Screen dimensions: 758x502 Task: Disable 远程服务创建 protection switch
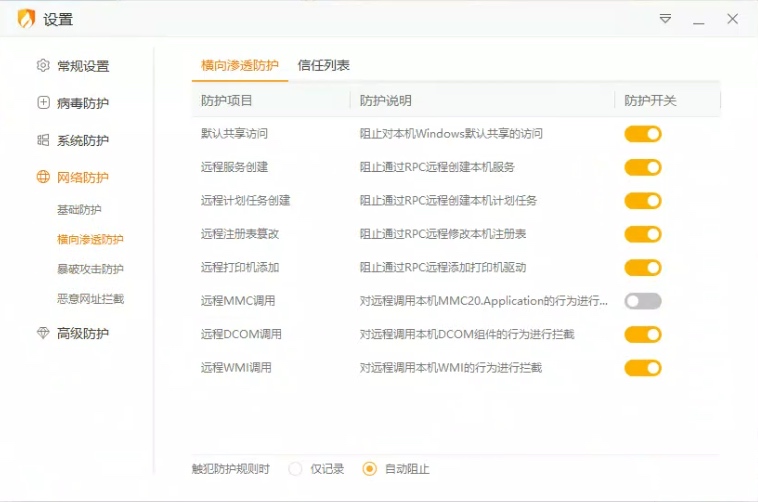point(642,167)
